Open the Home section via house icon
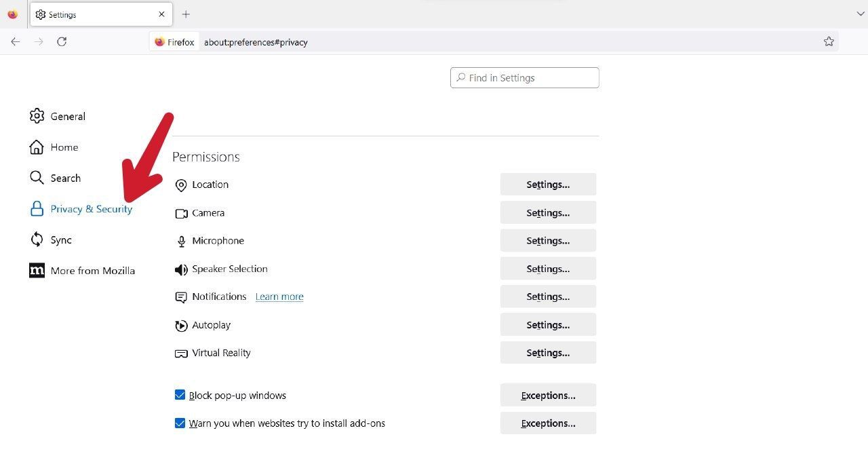The width and height of the screenshot is (868, 458). pos(37,147)
